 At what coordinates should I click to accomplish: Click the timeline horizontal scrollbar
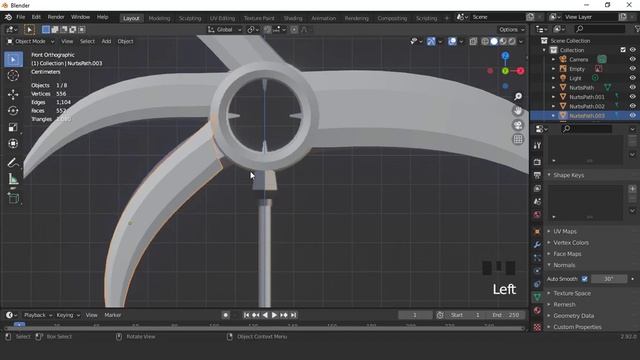[x=264, y=328]
